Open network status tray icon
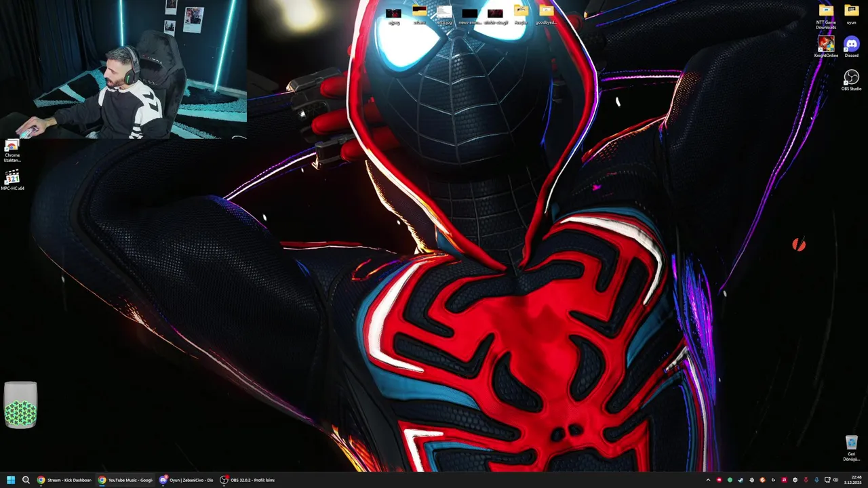The height and width of the screenshot is (488, 868). pos(827,480)
